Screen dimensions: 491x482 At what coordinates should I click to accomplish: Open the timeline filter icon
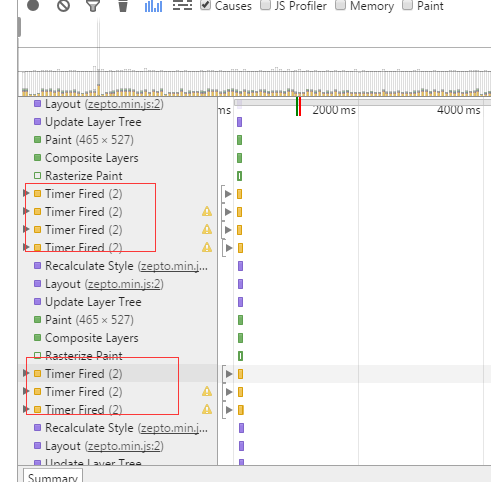tap(93, 6)
